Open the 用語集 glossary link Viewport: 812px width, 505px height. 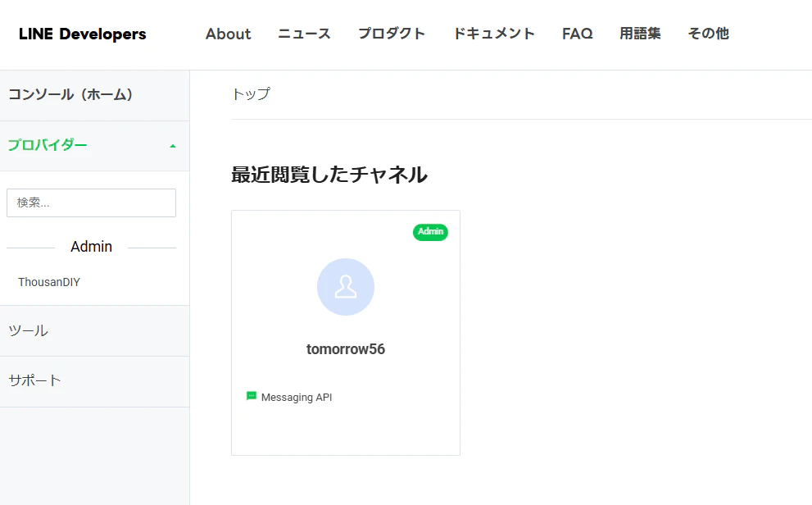coord(640,34)
